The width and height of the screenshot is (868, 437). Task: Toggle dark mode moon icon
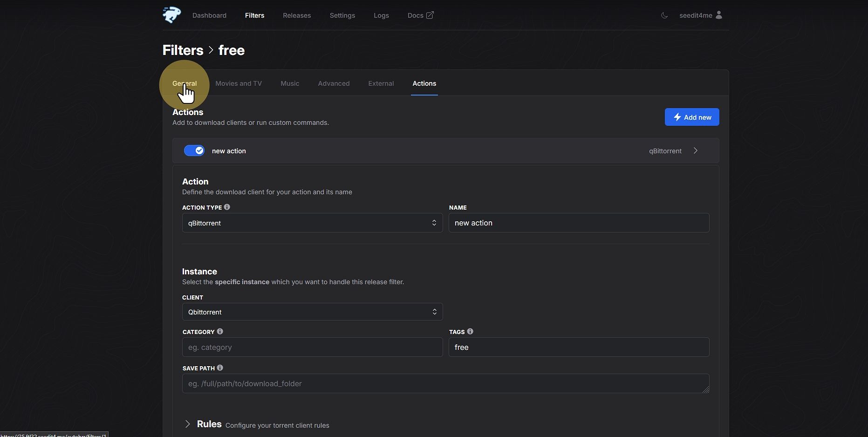664,15
